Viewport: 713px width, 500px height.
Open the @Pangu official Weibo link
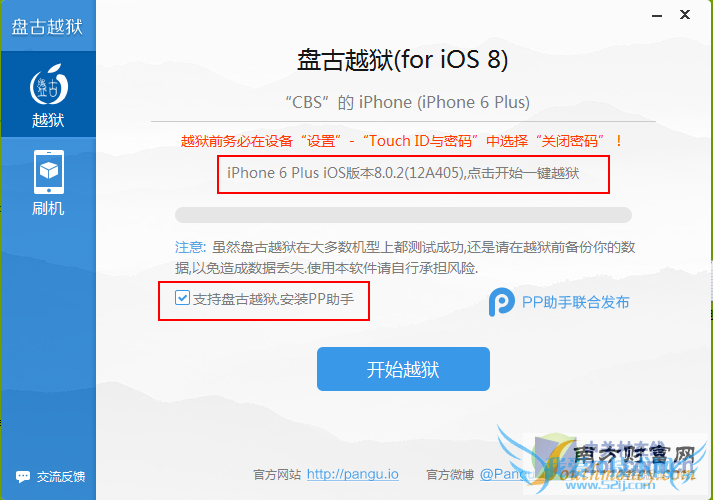(x=507, y=474)
